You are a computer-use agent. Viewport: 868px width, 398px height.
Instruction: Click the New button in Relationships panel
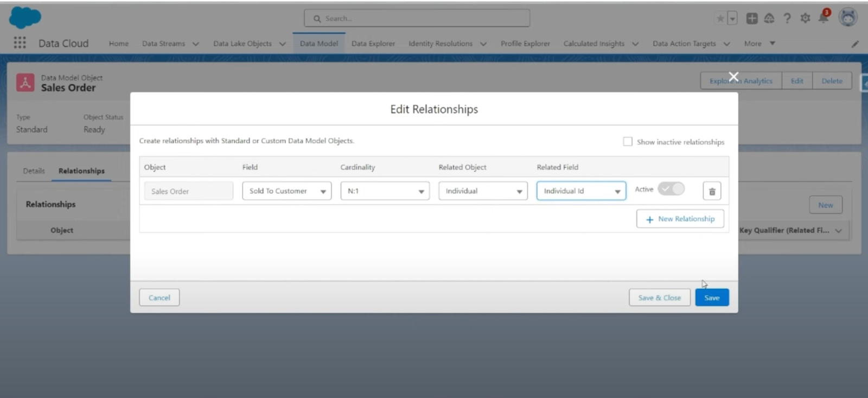pos(826,205)
